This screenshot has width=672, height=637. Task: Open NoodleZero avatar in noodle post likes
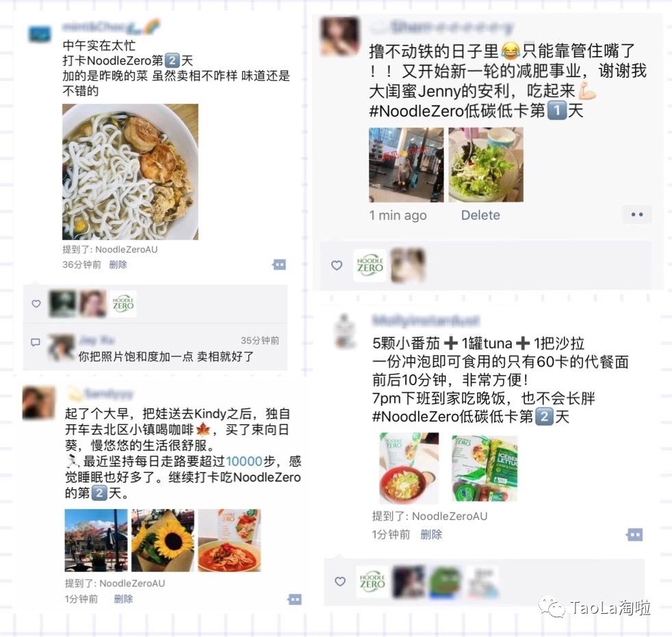(x=123, y=303)
